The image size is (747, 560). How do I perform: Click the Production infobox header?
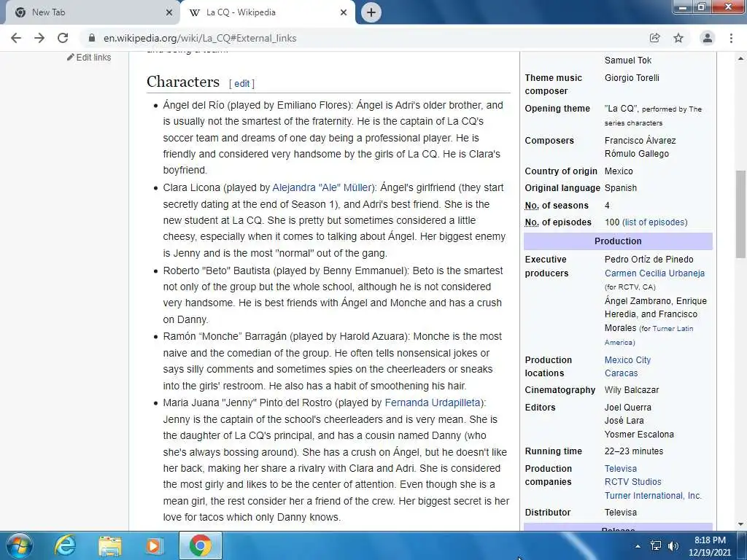point(618,241)
